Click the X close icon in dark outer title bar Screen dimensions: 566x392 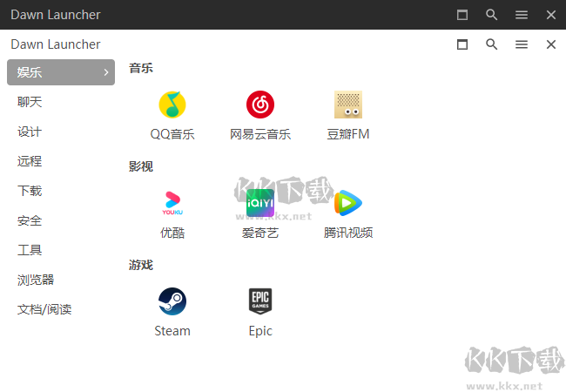551,15
